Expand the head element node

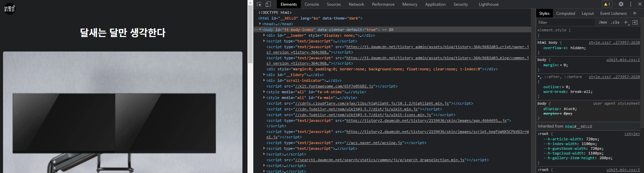point(260,24)
